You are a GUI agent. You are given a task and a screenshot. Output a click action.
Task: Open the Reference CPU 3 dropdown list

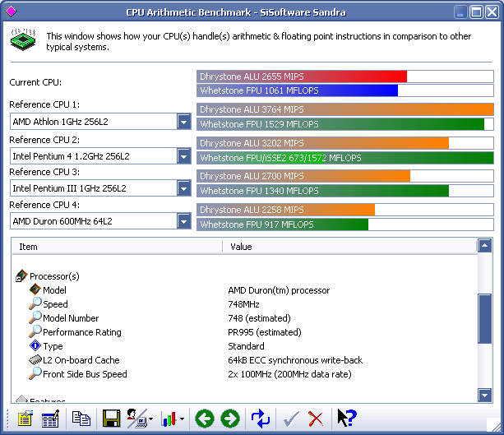click(x=184, y=188)
